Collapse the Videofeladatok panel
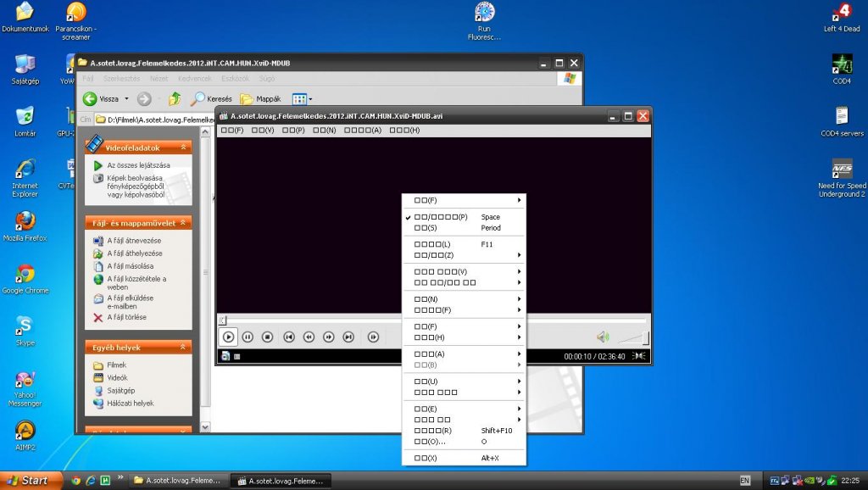Viewport: 868px width, 490px height. [183, 148]
